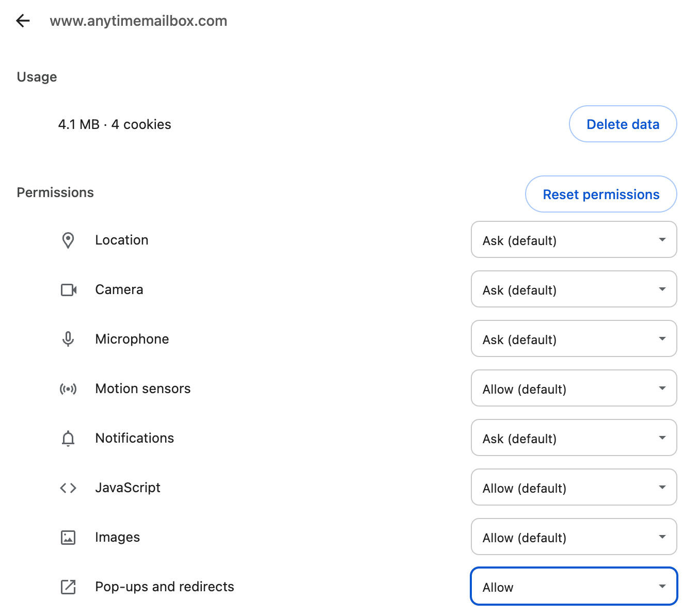Screen dimensions: 698x616
Task: Open the JavaScript permission dropdown
Action: (574, 488)
